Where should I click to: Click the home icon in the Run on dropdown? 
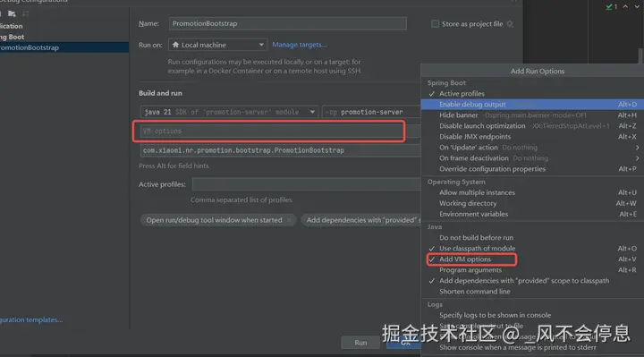pyautogui.click(x=175, y=45)
